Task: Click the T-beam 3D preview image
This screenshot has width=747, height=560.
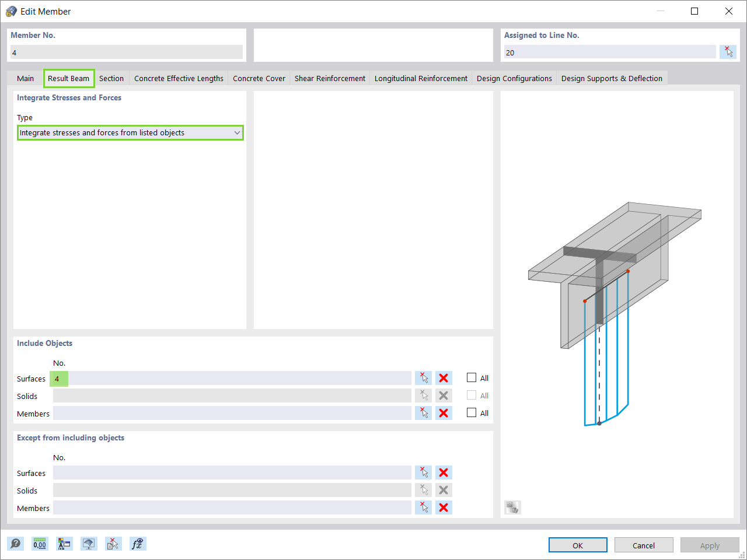Action: (615, 313)
